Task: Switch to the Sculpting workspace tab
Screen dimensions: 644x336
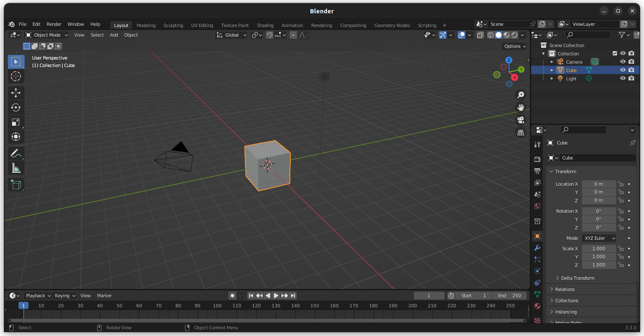Action: (x=173, y=25)
